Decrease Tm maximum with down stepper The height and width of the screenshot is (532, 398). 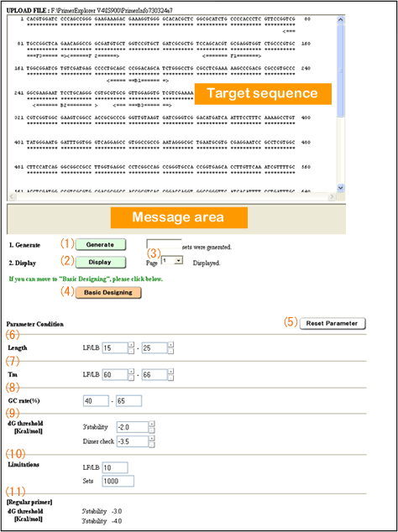(170, 378)
